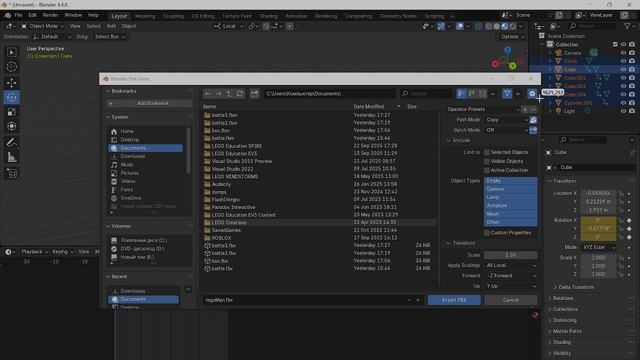Open the rotation Mode XYZ Euler dropdown

(x=599, y=247)
